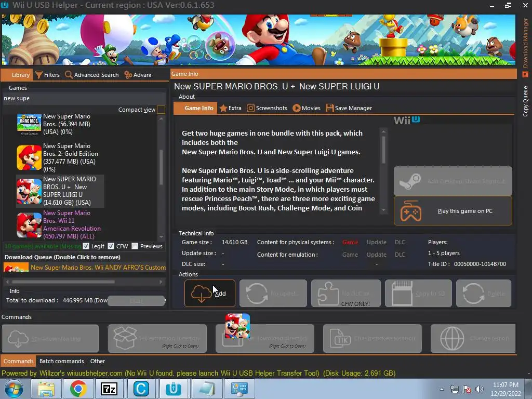Click Add Desktop Steam Shortcut button
The image size is (532, 399).
click(453, 181)
